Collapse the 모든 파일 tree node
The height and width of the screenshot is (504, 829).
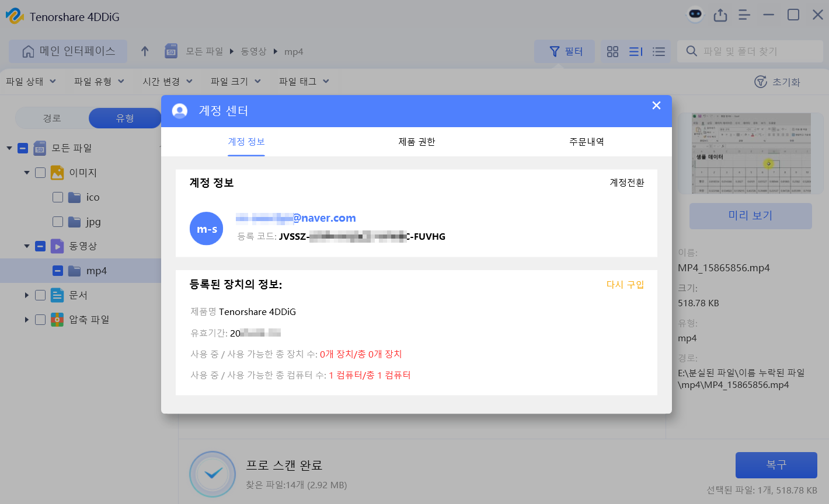click(x=9, y=148)
